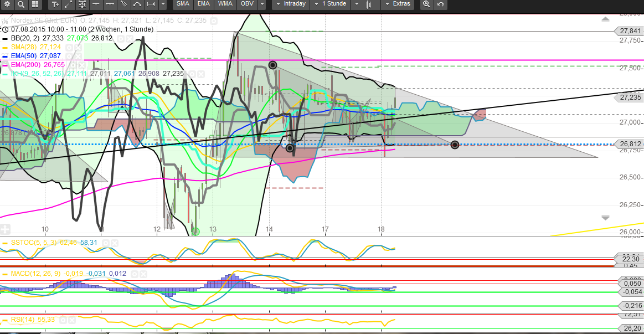
Task: Click the clock icon next to date range
Action: click(5, 29)
